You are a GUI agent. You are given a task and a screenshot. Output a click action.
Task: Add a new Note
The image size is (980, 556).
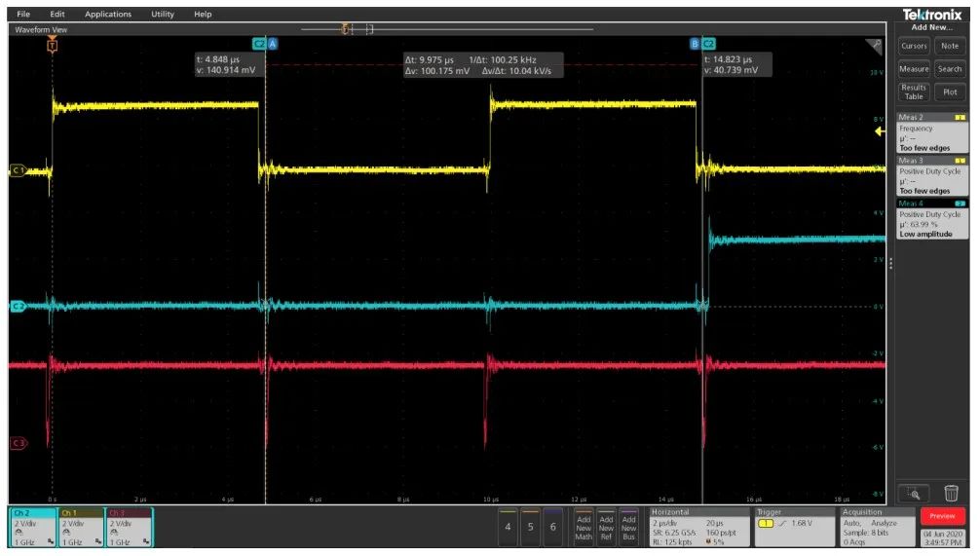[950, 46]
